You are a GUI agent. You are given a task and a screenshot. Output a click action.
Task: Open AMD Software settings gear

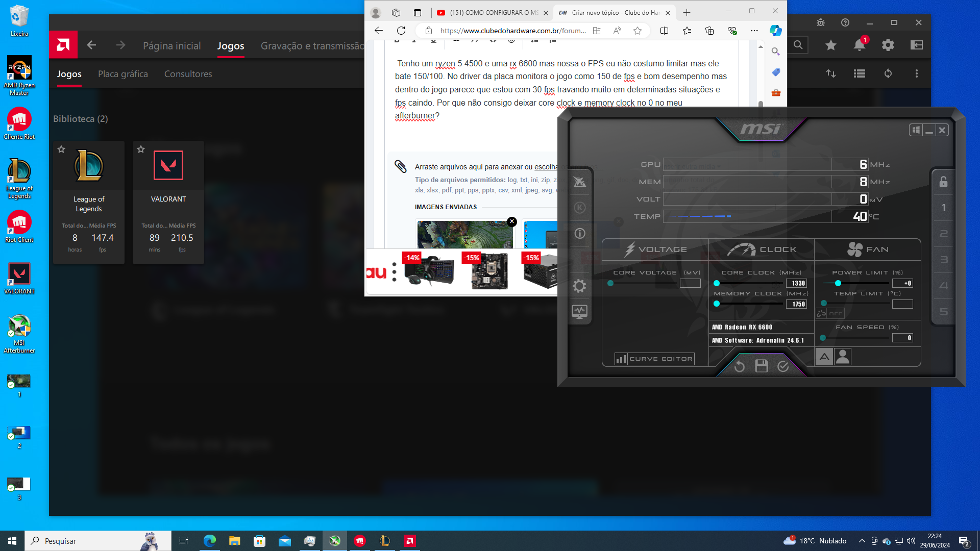point(888,45)
